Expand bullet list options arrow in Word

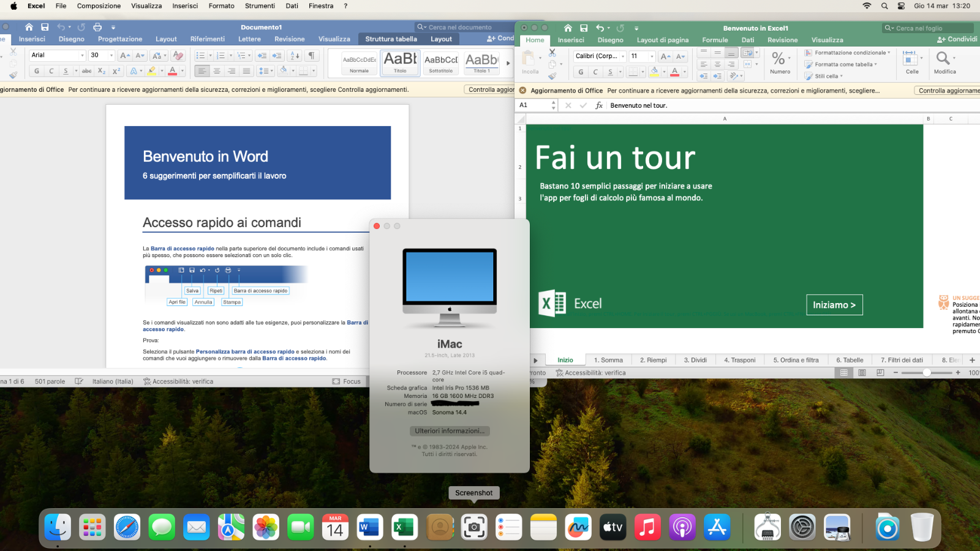tap(210, 55)
